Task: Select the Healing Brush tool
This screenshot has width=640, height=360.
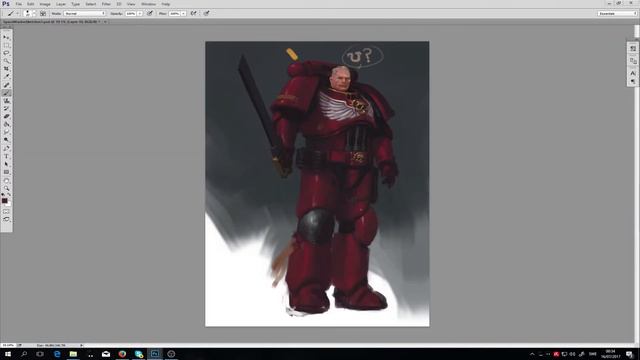Action: click(x=6, y=85)
